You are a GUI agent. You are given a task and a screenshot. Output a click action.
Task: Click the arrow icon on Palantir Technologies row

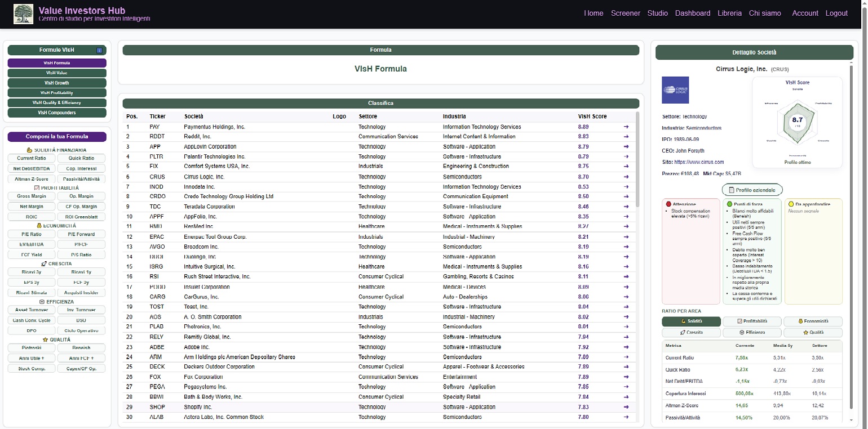(626, 157)
